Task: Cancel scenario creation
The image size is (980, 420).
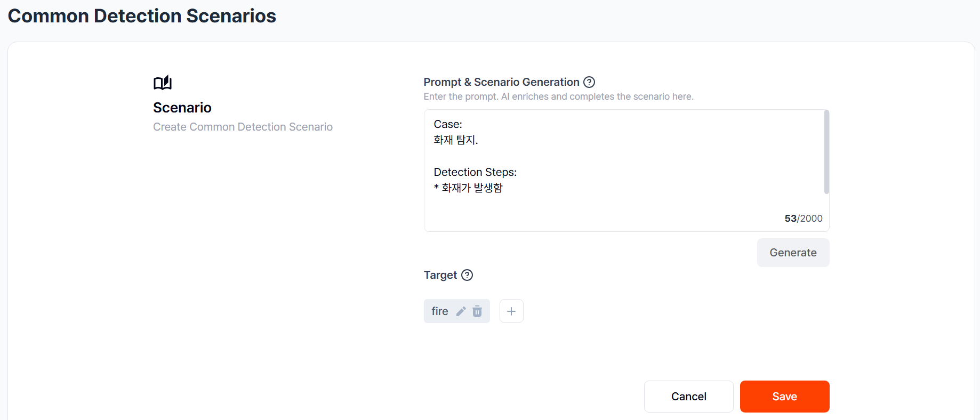Action: (x=688, y=397)
